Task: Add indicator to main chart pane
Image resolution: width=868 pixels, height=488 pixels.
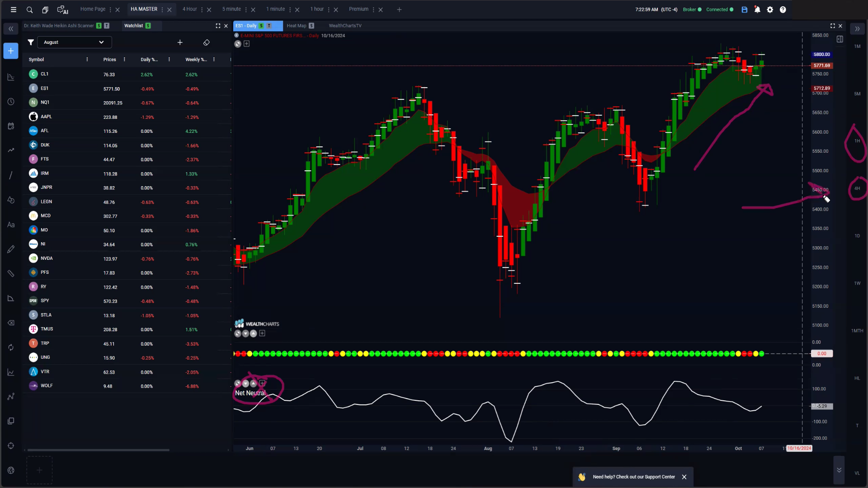Action: (246, 44)
